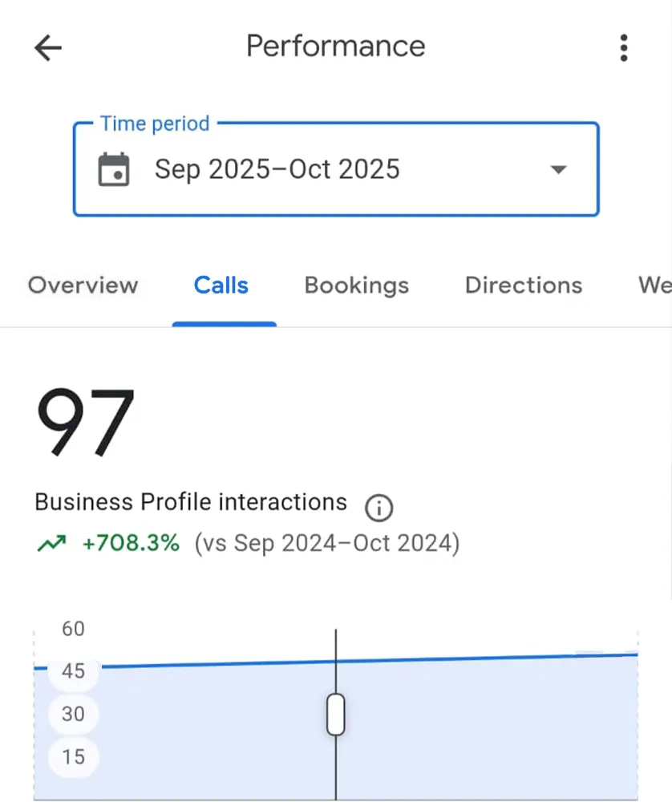The image size is (672, 802).
Task: Tap the vs Sep 2024–Oct 2024 comparison text
Action: pos(327,545)
